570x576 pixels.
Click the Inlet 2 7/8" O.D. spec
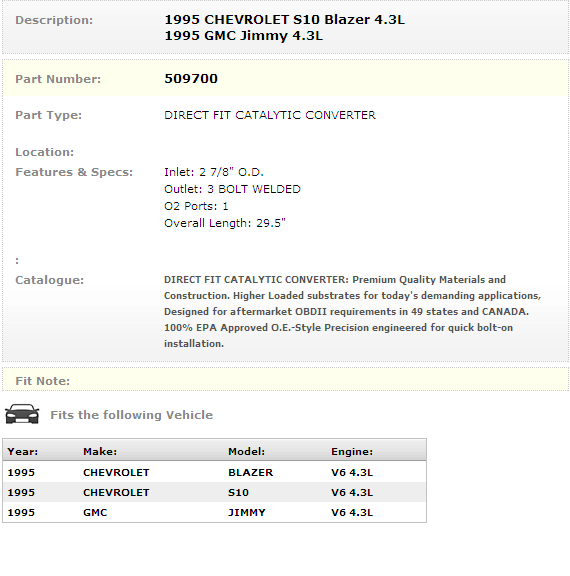[x=214, y=172]
